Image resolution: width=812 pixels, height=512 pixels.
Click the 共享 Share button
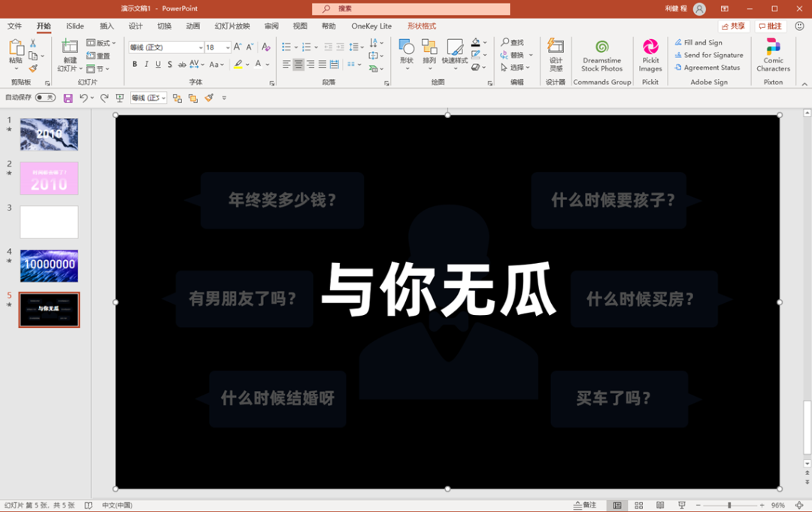tap(733, 26)
